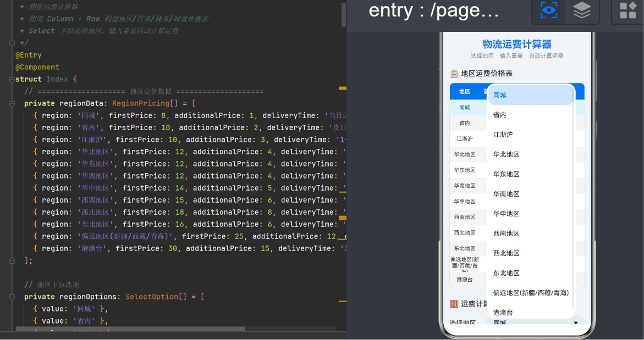Click the fold end marker beside '];'
Screen dimensions: 644x340
click(x=12, y=260)
